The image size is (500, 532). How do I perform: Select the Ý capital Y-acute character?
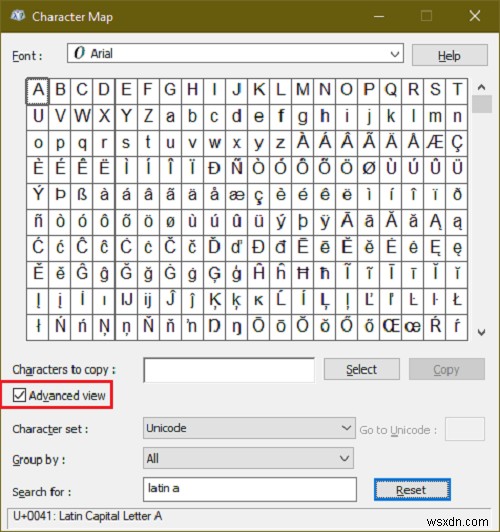pos(38,196)
